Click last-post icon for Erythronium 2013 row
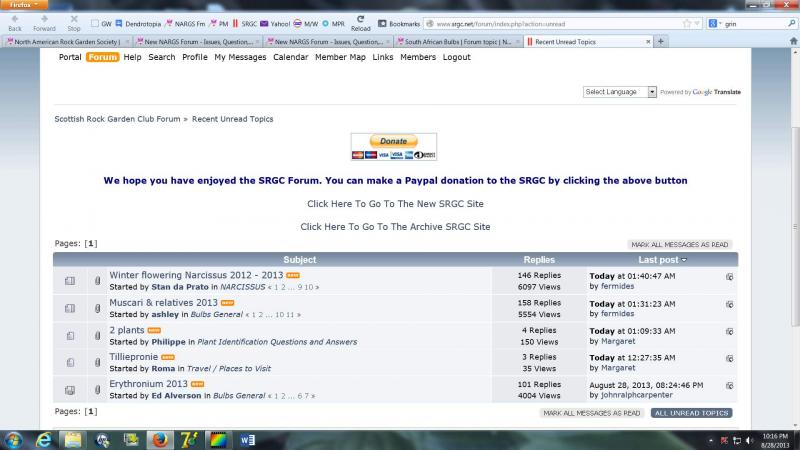The width and height of the screenshot is (800, 450). pos(730,384)
